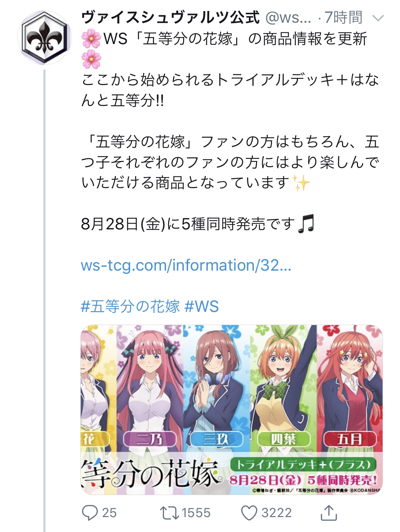Open the ヴァイスシュヴァルツ公式 account name

170,17
